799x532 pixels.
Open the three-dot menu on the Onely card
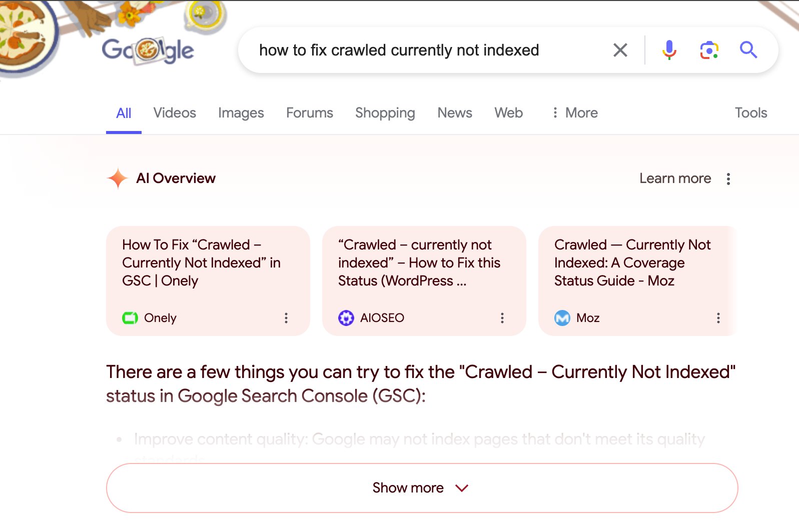286,318
